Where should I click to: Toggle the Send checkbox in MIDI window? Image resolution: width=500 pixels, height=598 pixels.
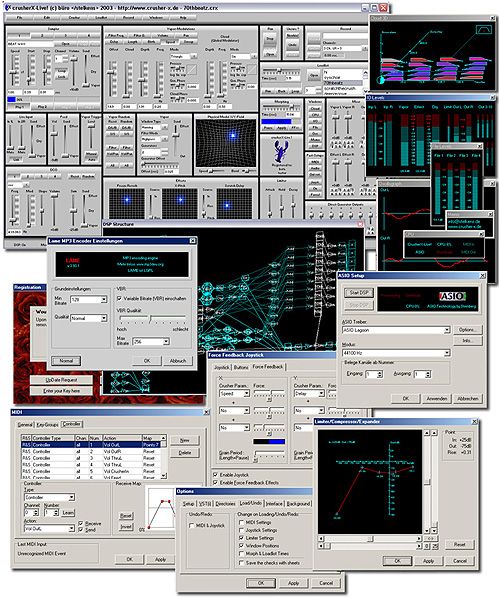(x=80, y=529)
